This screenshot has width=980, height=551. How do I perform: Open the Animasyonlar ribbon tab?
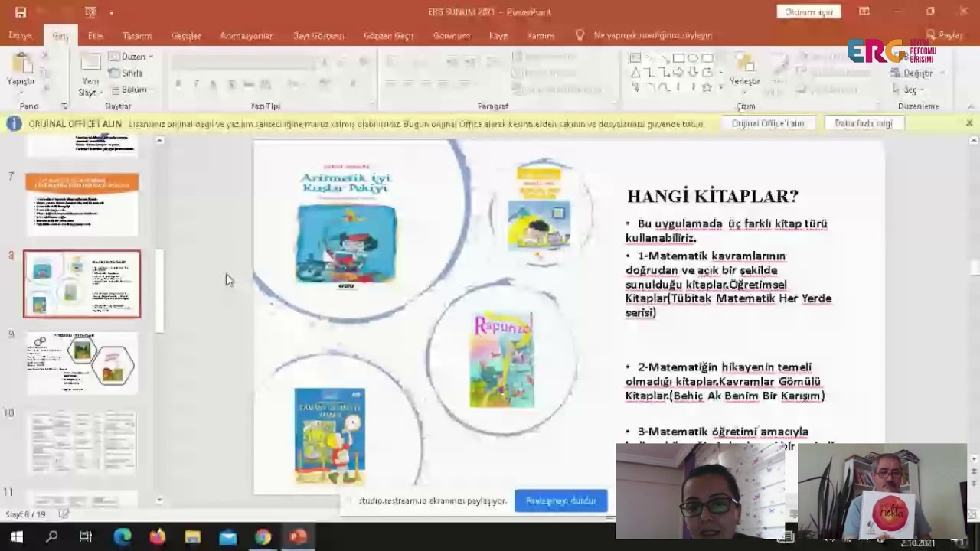pyautogui.click(x=246, y=36)
